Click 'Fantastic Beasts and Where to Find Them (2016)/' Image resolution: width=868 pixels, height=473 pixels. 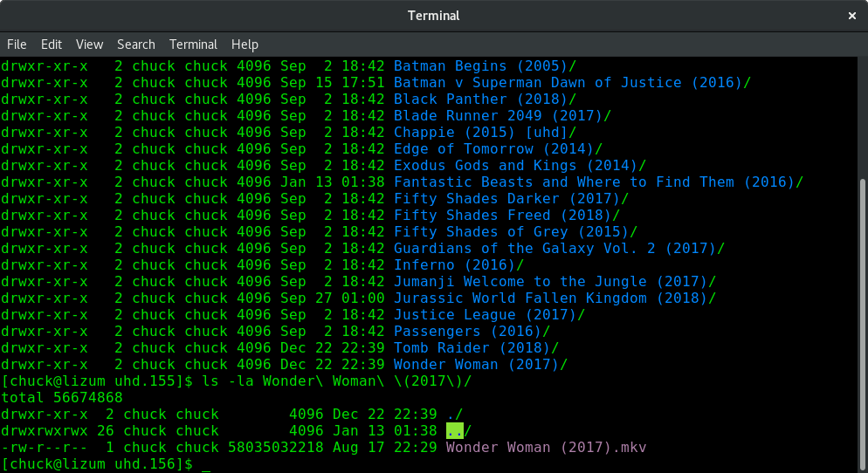(598, 182)
